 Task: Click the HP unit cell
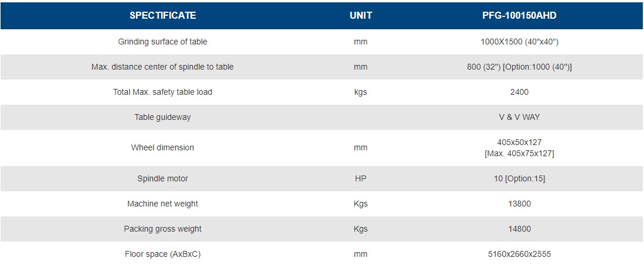click(x=360, y=179)
